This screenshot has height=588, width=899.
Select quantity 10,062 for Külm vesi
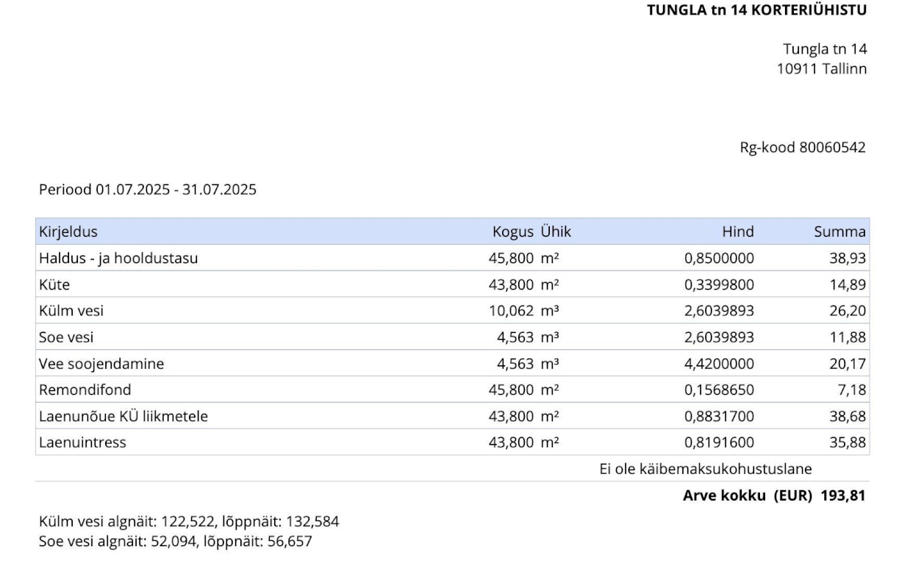coord(511,311)
